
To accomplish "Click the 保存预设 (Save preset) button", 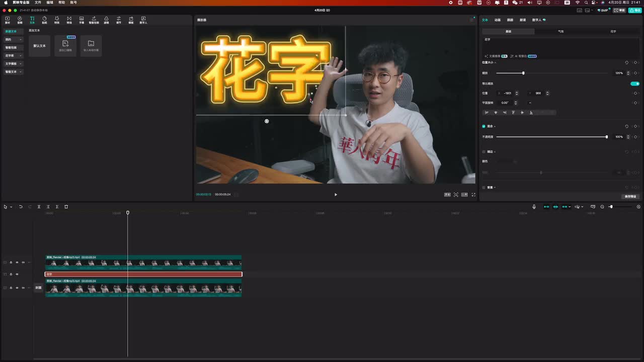I will coord(630,197).
